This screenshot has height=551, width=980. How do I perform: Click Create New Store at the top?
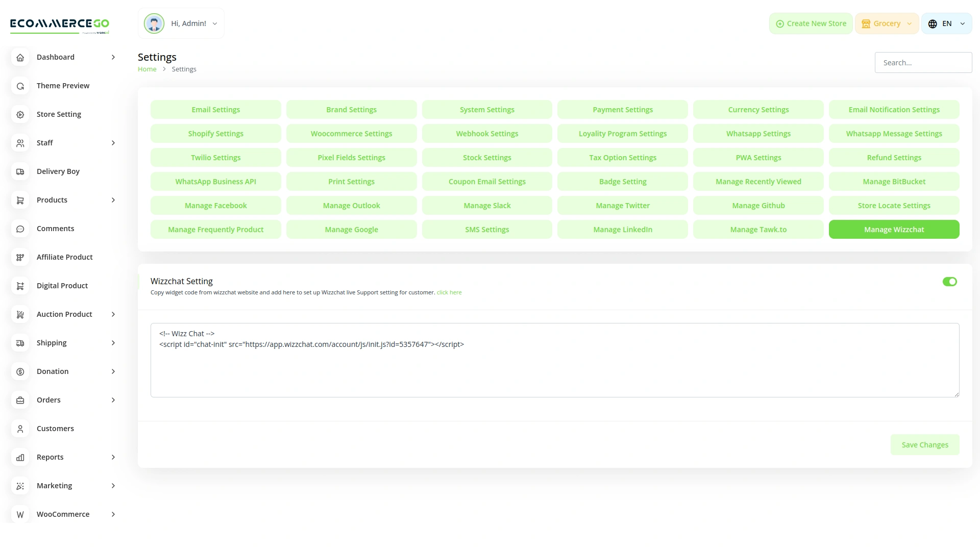811,23
